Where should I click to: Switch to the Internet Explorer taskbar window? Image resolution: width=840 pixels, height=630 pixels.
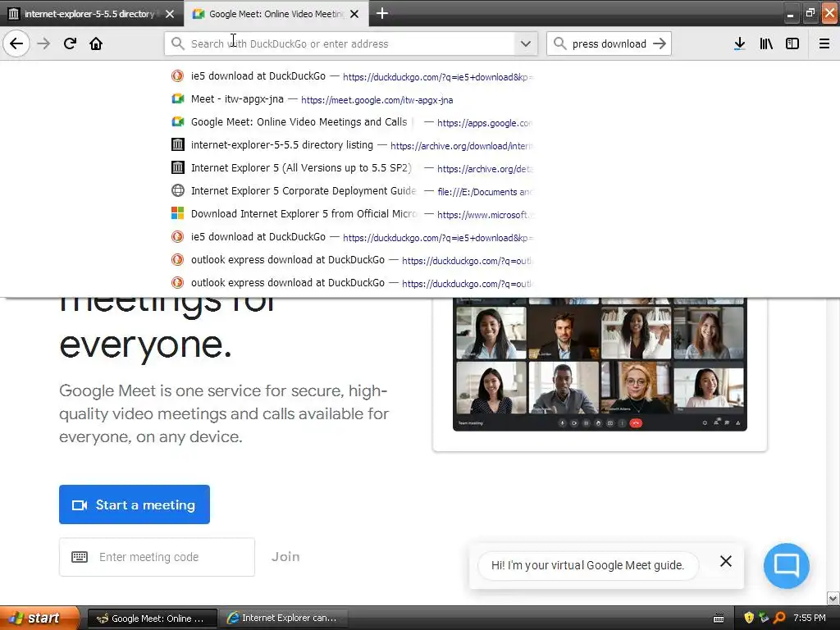(284, 619)
